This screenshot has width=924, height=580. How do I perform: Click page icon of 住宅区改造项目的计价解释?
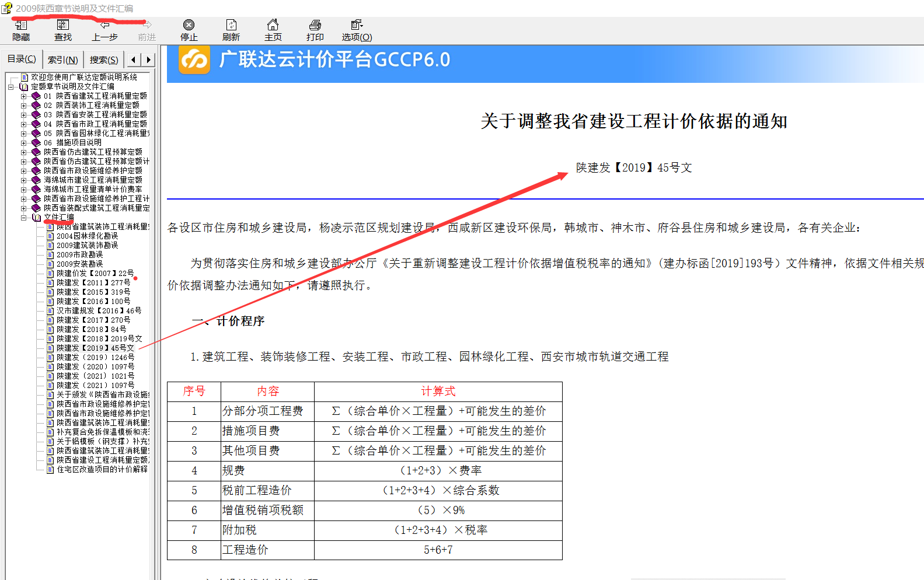click(x=50, y=469)
